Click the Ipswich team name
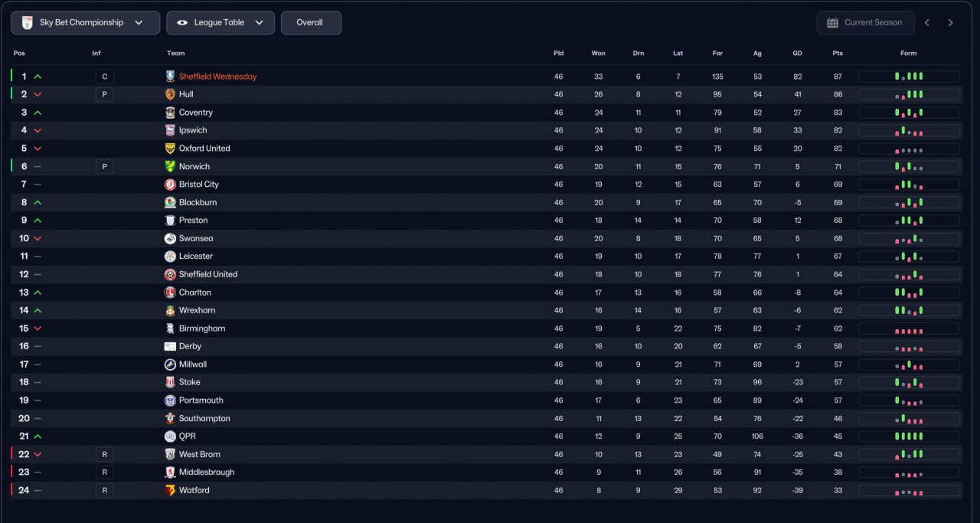The width and height of the screenshot is (980, 523). tap(193, 130)
